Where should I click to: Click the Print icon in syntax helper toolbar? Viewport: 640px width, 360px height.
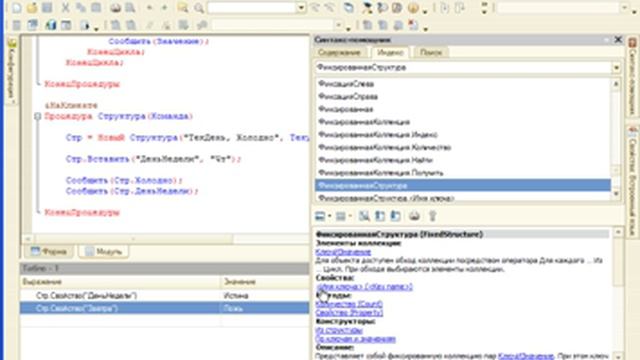tap(414, 216)
